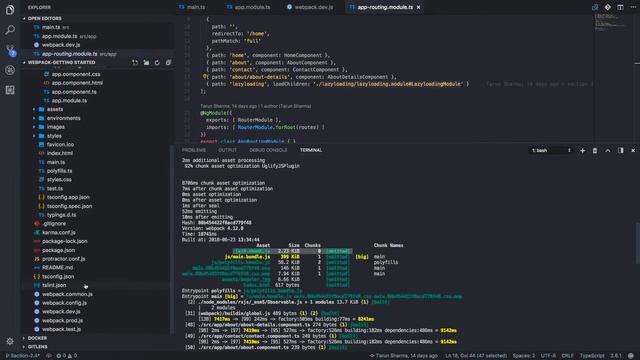
Task: Change language mode TypeScript
Action: [x=592, y=356]
